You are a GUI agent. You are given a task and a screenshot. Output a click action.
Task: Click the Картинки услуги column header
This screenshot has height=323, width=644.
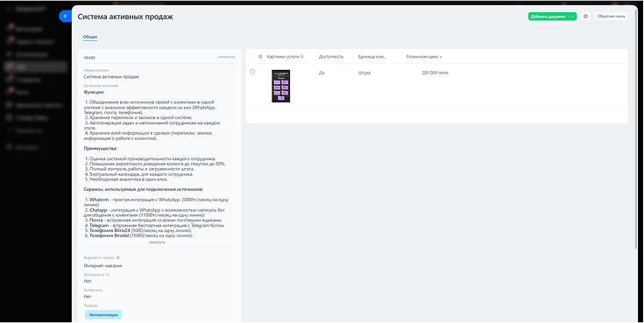point(283,57)
